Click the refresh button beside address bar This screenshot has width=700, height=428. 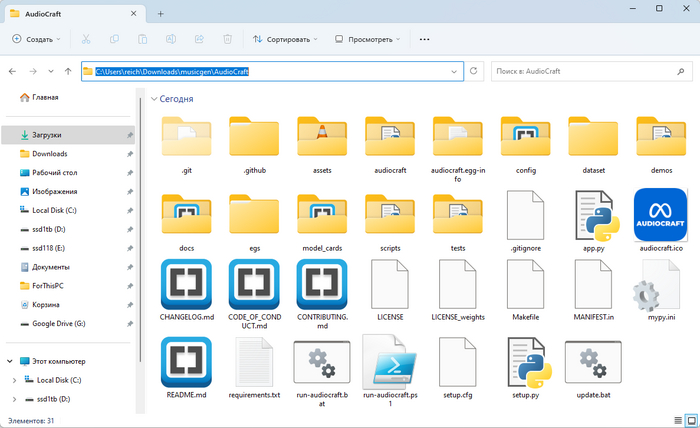[474, 72]
